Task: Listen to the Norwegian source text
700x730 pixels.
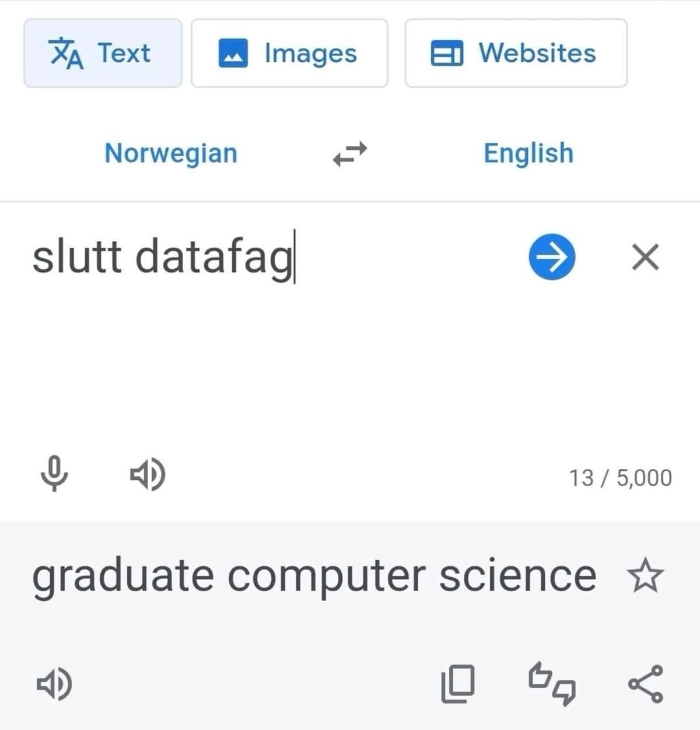Action: [147, 475]
